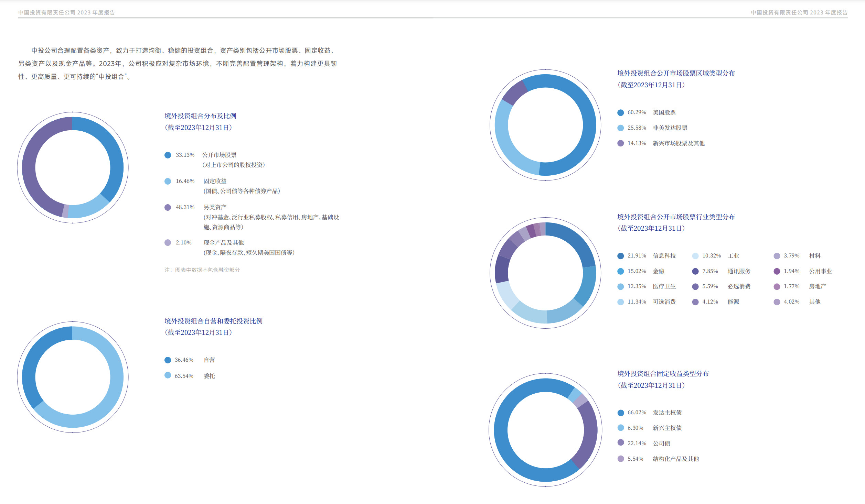Click the 信息科技 legend label

[664, 256]
